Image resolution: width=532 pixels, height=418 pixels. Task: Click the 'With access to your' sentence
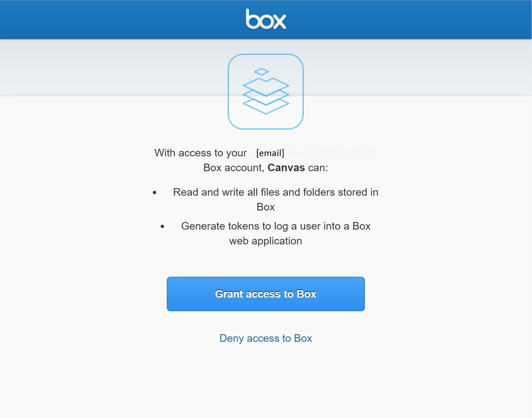(x=201, y=153)
